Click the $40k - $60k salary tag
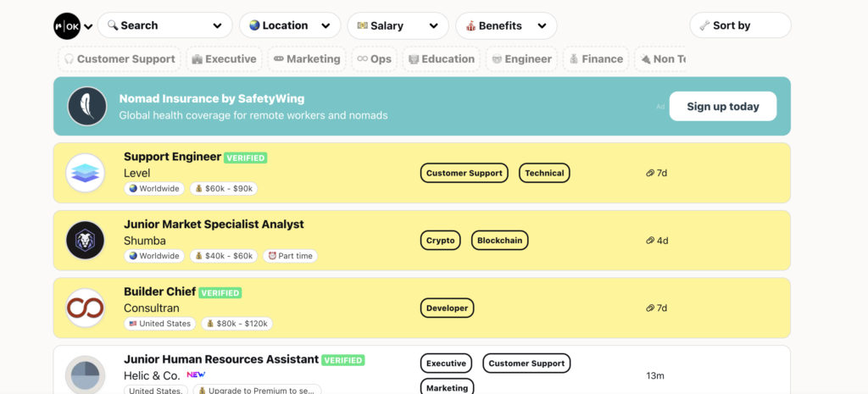 click(x=224, y=256)
